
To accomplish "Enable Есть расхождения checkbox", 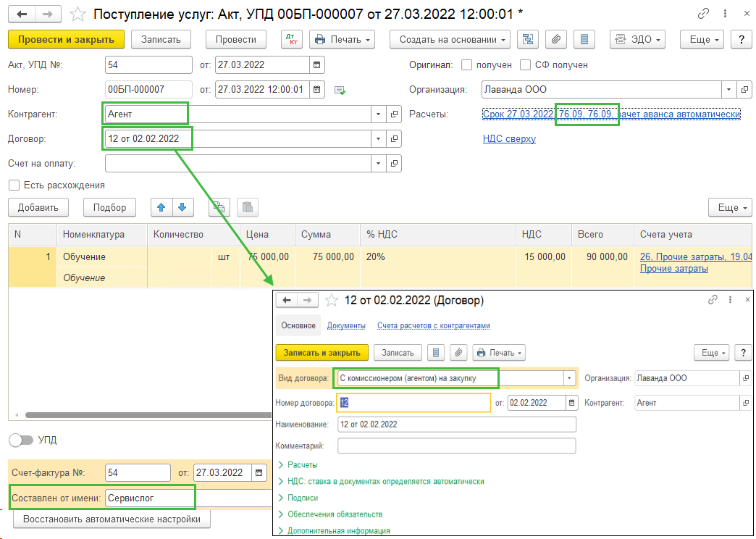I will [x=14, y=185].
